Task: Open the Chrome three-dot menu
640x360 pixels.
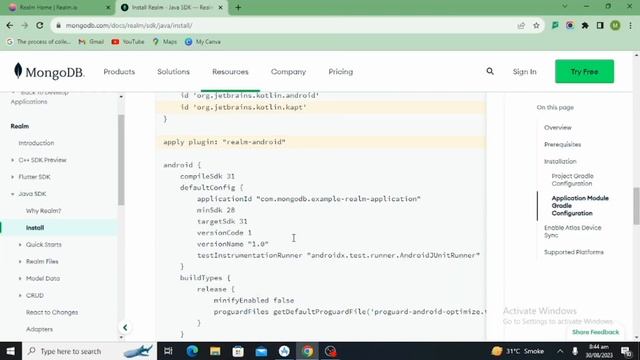Action: click(631, 25)
